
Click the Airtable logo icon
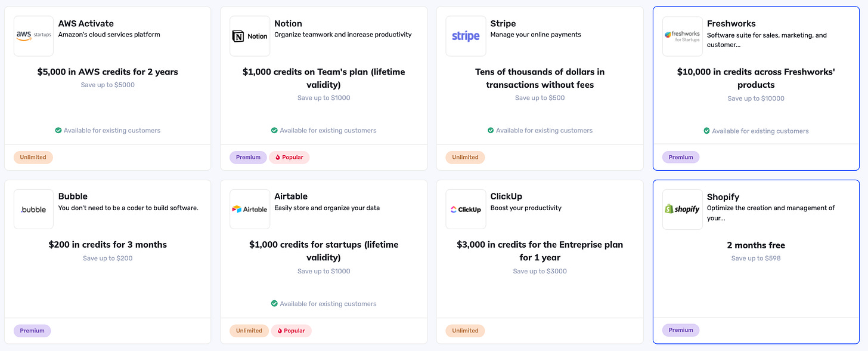(250, 209)
